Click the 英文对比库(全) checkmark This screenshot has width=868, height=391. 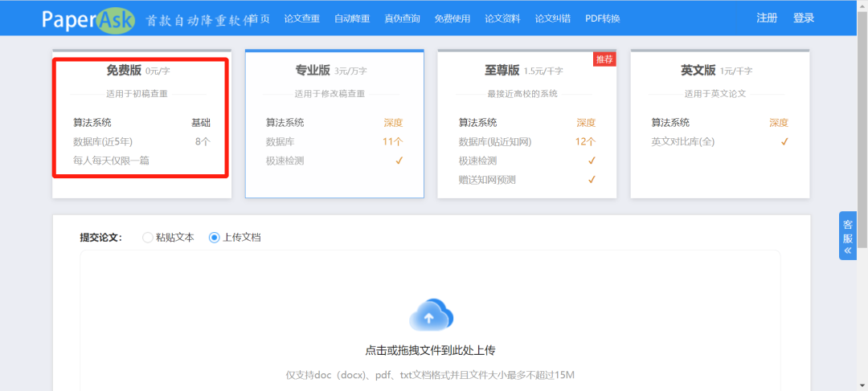pyautogui.click(x=784, y=141)
